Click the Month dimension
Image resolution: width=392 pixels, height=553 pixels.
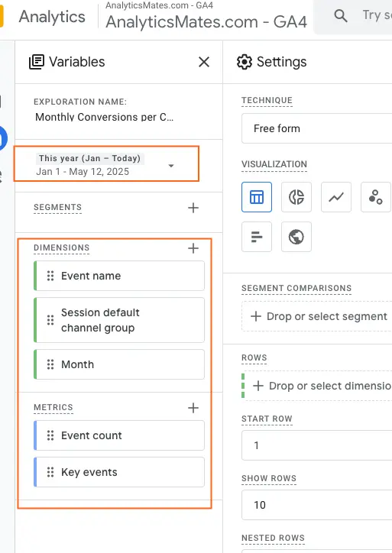[x=119, y=364]
